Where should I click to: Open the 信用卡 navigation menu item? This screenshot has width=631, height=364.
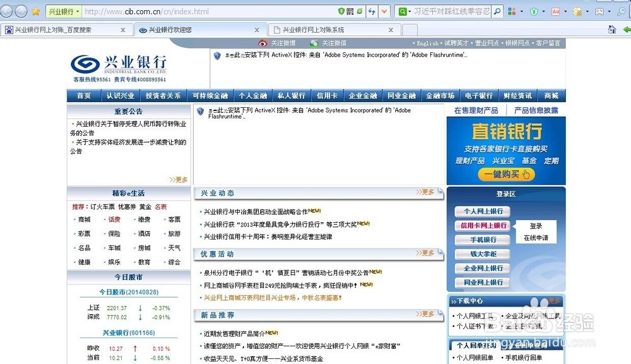click(x=327, y=96)
